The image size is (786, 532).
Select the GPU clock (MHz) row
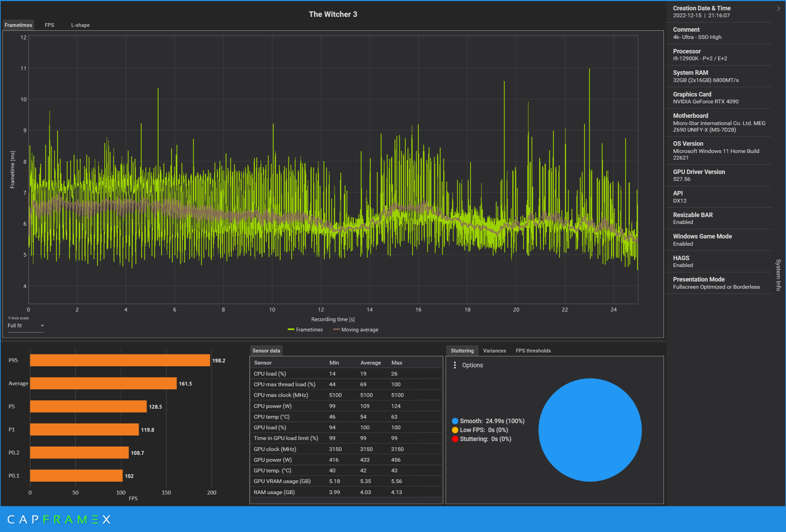click(x=346, y=449)
